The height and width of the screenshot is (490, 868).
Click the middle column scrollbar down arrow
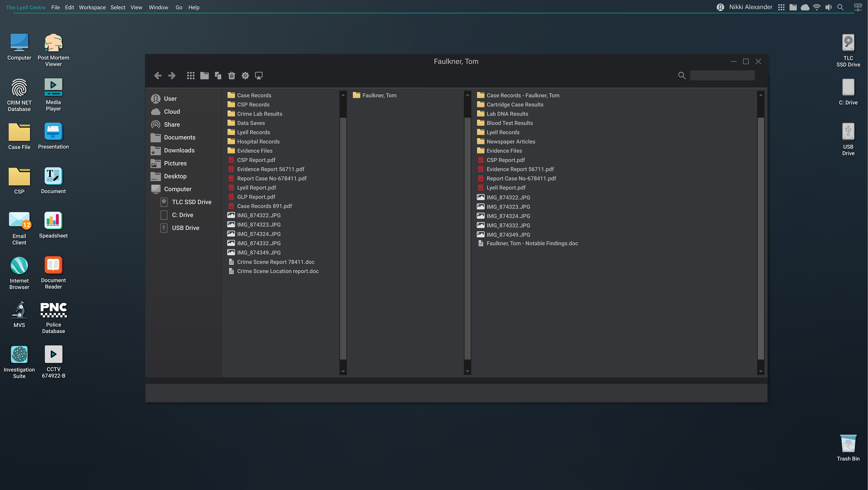(x=467, y=371)
